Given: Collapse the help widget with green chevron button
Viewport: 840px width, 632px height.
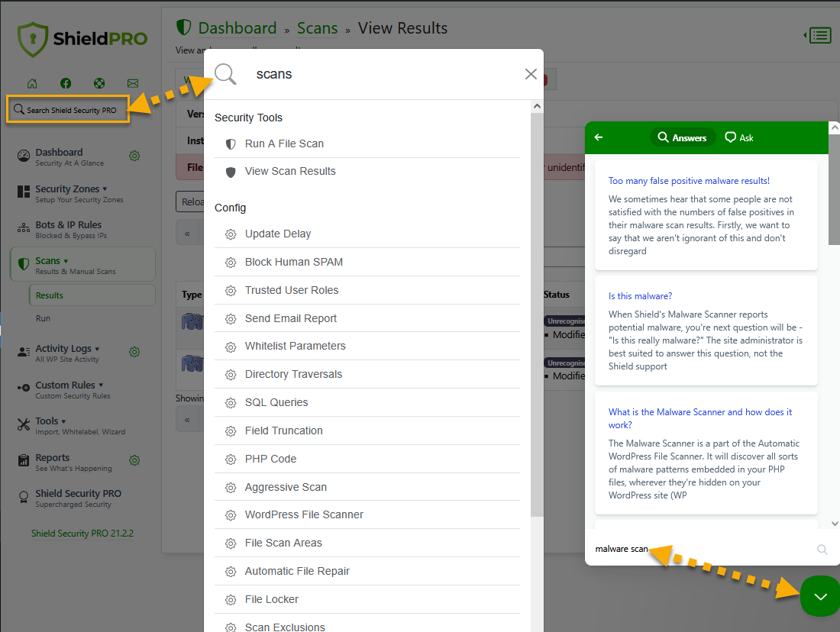Looking at the screenshot, I should [x=820, y=596].
